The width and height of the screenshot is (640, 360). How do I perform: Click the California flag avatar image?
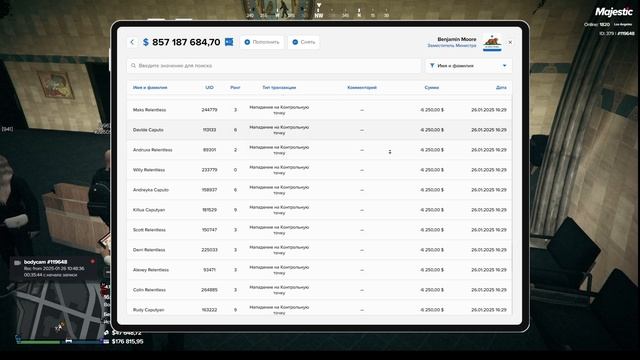[x=492, y=42]
